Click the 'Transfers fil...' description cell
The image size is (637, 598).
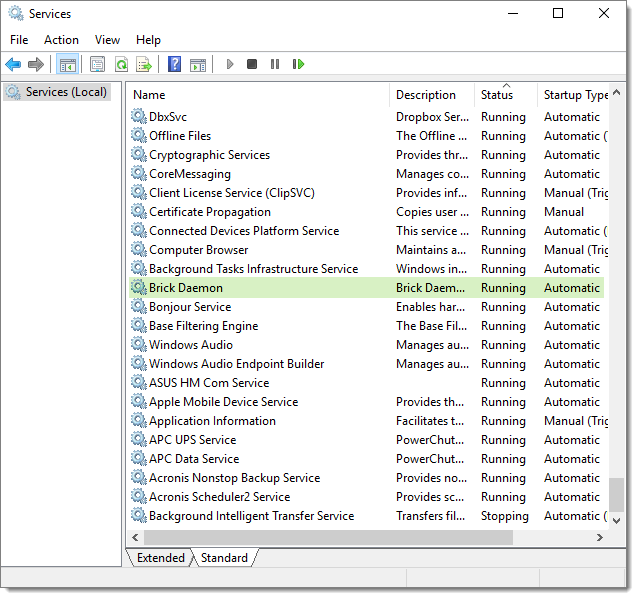point(430,516)
